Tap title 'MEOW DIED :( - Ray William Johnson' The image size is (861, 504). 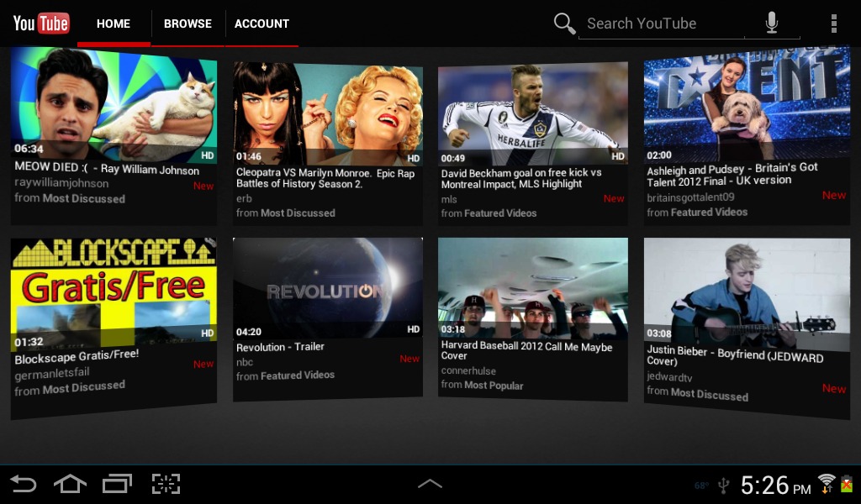pyautogui.click(x=107, y=168)
